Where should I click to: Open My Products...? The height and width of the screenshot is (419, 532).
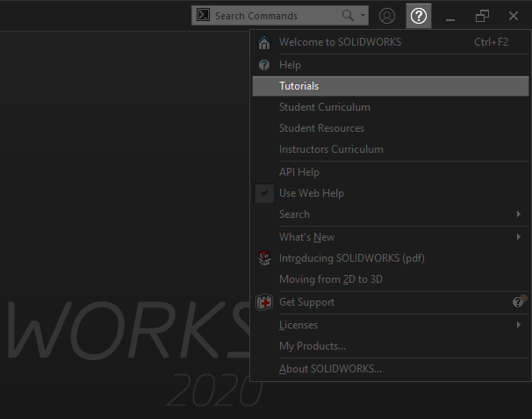tap(313, 346)
